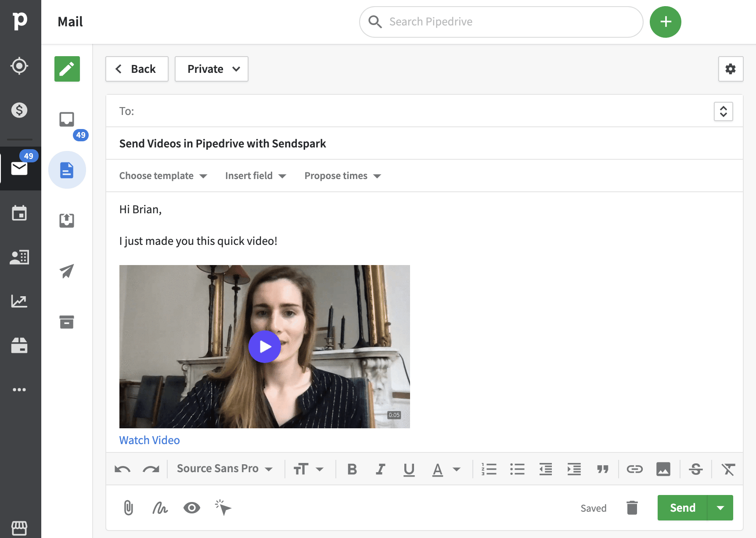The image size is (756, 538).
Task: Expand the Cc/Bcc recipient fields toggle
Action: click(x=724, y=111)
